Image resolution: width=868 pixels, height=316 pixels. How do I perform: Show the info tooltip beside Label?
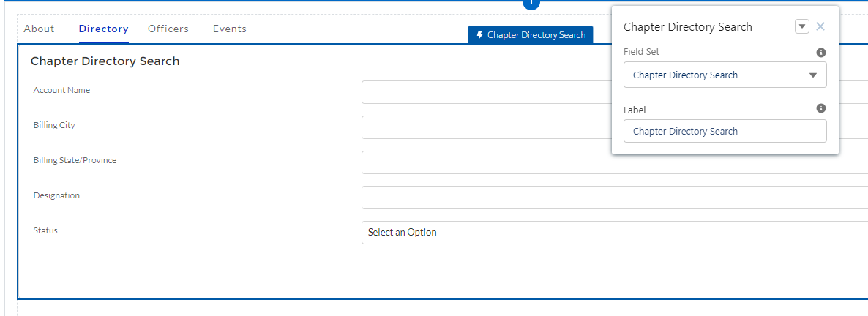821,108
